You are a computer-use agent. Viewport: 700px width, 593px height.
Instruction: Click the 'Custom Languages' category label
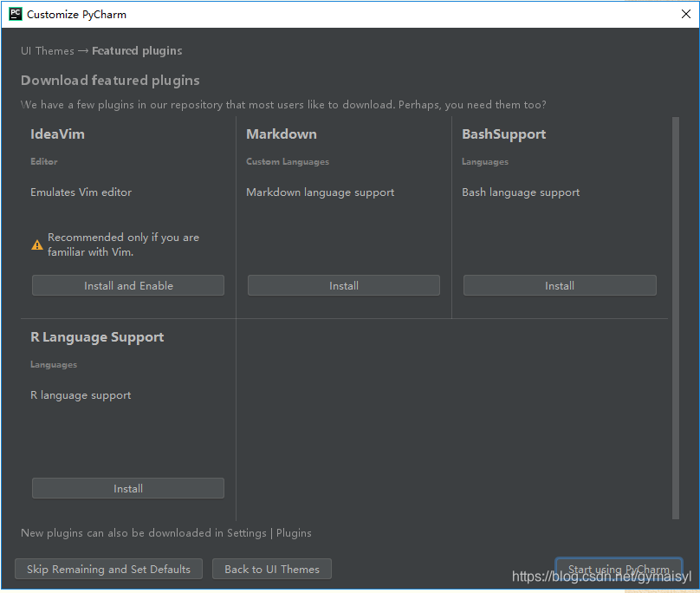pos(288,162)
